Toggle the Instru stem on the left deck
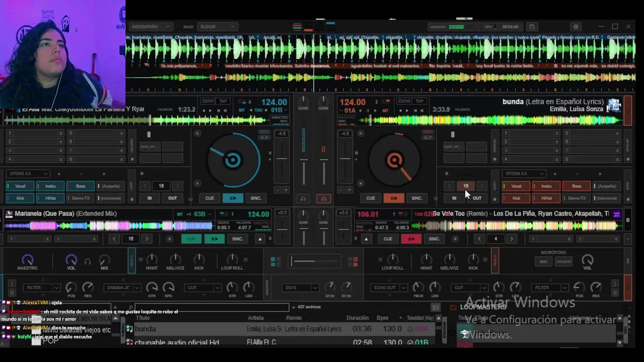 coord(50,186)
